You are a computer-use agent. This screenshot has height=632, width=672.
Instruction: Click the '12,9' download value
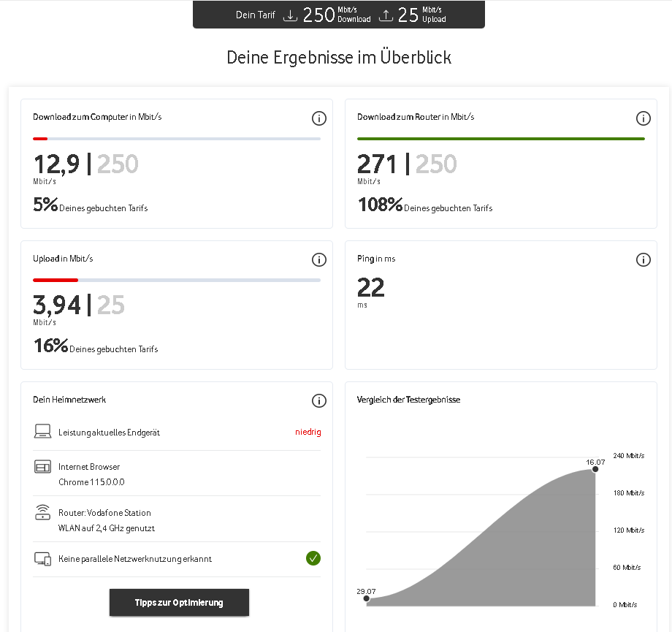56,164
